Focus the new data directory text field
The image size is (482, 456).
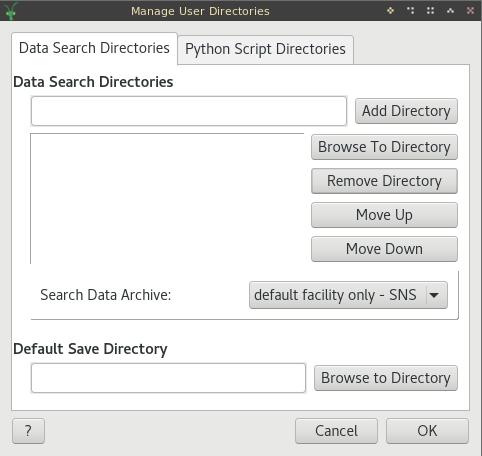189,111
